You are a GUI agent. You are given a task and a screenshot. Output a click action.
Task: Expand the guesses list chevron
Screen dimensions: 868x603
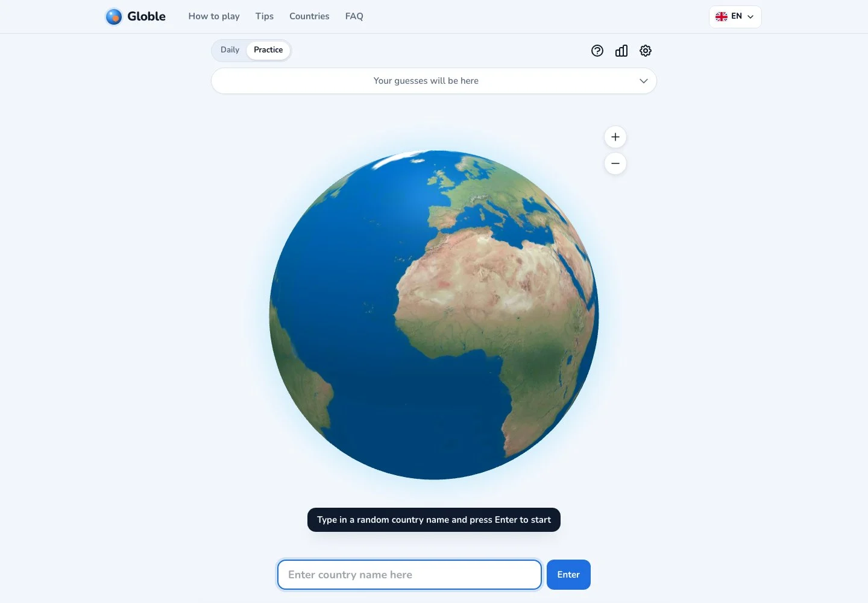tap(644, 81)
